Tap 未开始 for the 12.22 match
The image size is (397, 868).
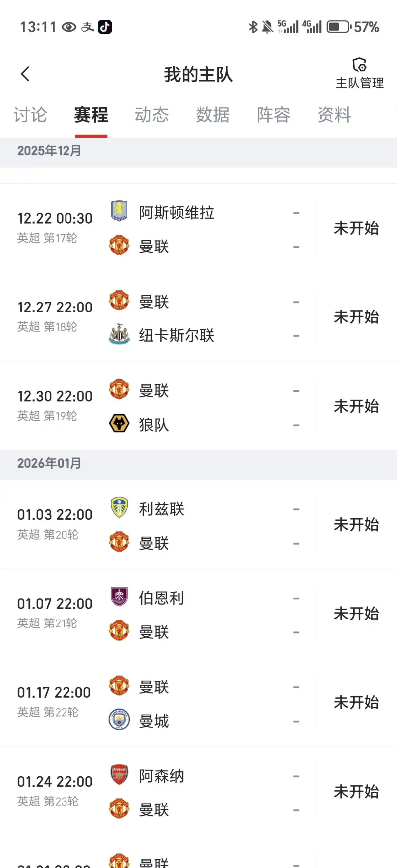pos(356,228)
